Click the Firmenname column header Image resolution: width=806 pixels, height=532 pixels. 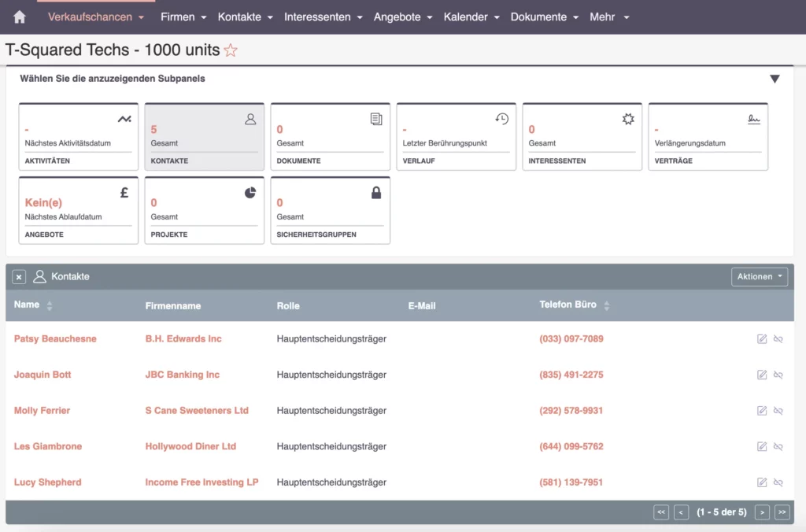[173, 306]
